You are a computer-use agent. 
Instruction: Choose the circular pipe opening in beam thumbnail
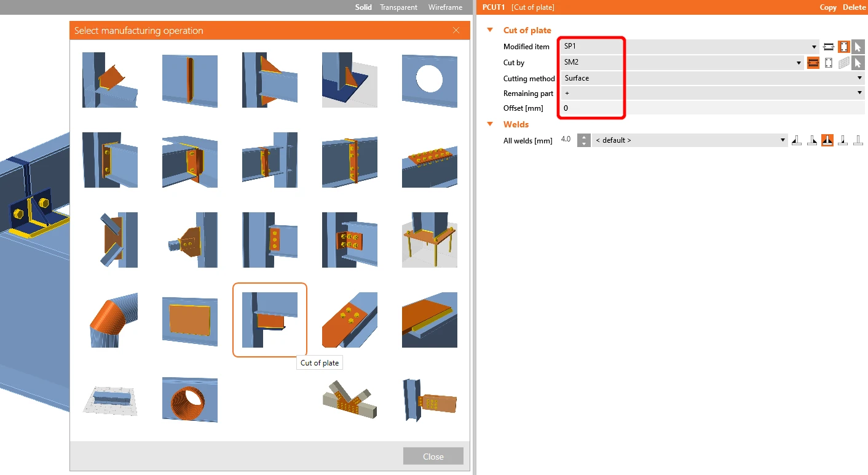[x=190, y=400]
